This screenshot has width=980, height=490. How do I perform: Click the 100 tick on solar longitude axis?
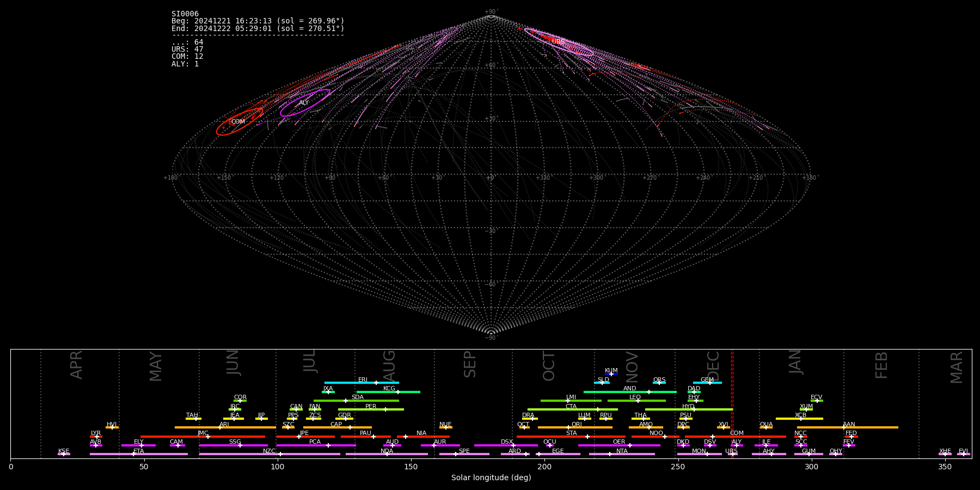(278, 467)
